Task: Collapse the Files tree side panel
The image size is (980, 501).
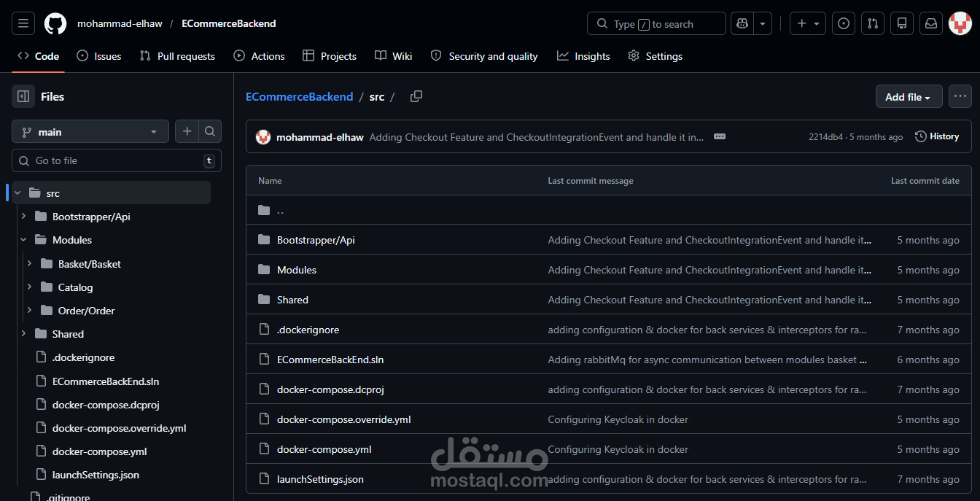Action: [23, 96]
